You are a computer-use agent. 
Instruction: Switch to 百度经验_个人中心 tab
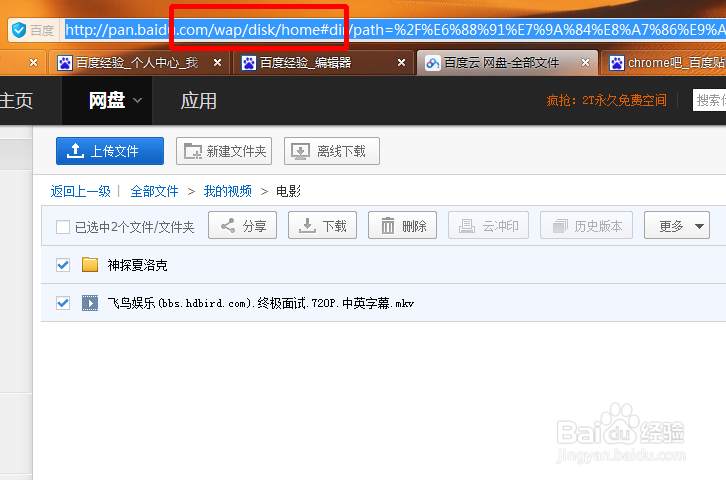[137, 62]
